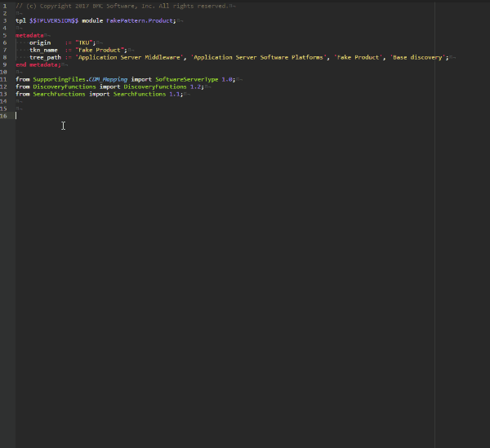Click 'DiscoveryFunctions' right after 'from' on line 12
490x448 pixels.
tap(65, 86)
